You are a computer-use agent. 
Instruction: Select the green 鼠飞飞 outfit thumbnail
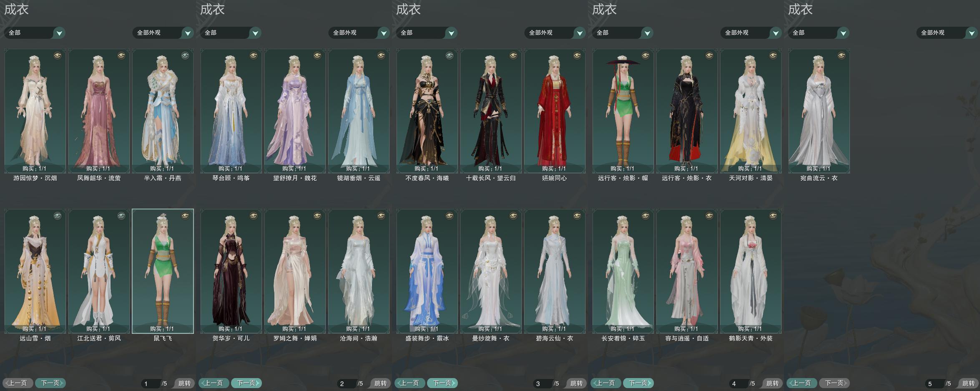pos(163,271)
